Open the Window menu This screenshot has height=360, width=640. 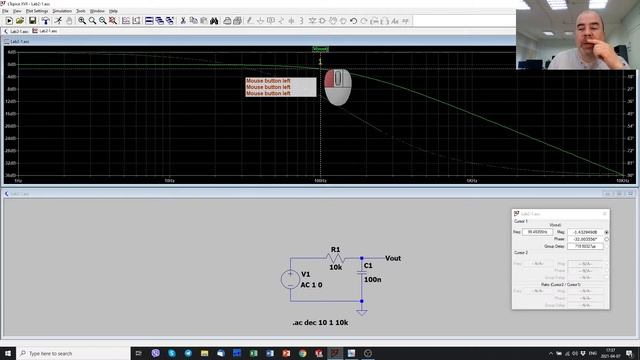click(97, 11)
